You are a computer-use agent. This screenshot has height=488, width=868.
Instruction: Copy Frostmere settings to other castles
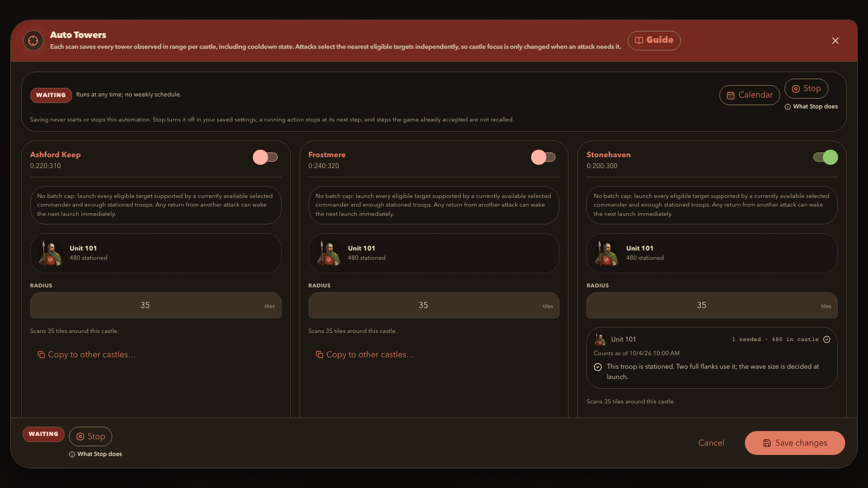pos(365,355)
